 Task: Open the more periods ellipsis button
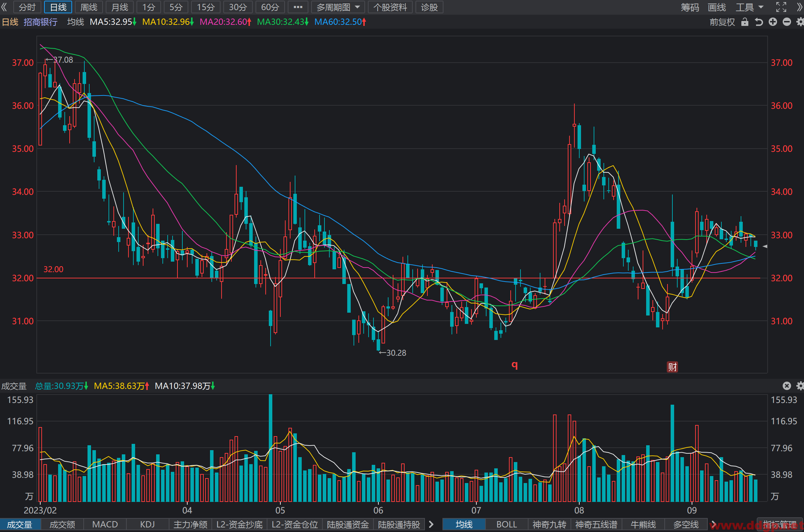(x=298, y=7)
